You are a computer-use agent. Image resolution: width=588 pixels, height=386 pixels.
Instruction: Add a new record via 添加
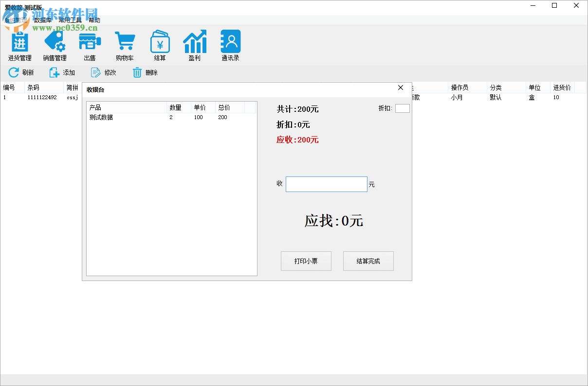pyautogui.click(x=62, y=72)
